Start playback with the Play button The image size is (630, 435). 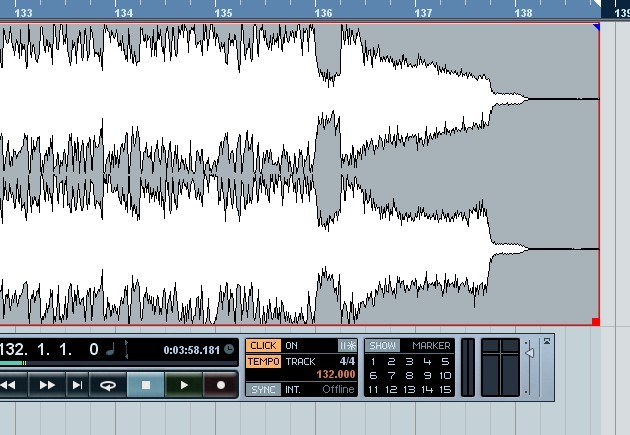pyautogui.click(x=184, y=385)
